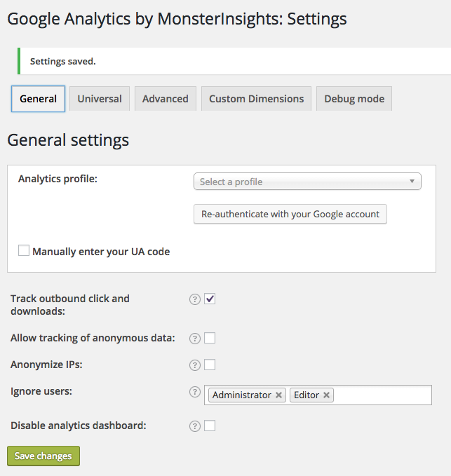The width and height of the screenshot is (451, 476).
Task: Remove the Editor tag using its x
Action: (326, 395)
